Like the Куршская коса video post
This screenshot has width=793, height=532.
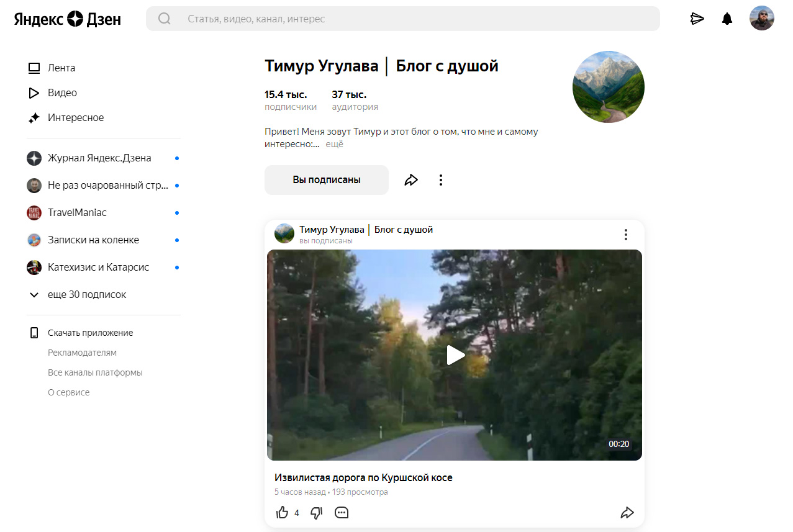tap(283, 513)
